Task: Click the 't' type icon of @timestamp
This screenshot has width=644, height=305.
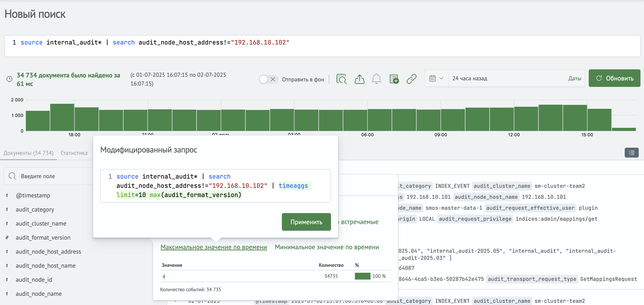Action: (x=7, y=195)
